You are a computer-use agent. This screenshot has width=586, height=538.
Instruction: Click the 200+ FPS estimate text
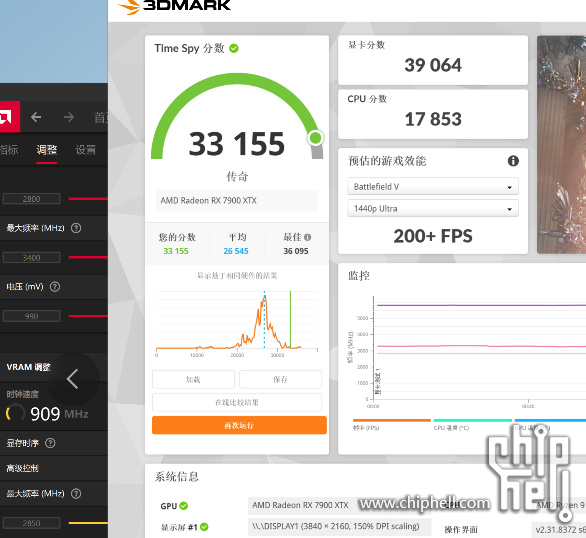coord(433,236)
